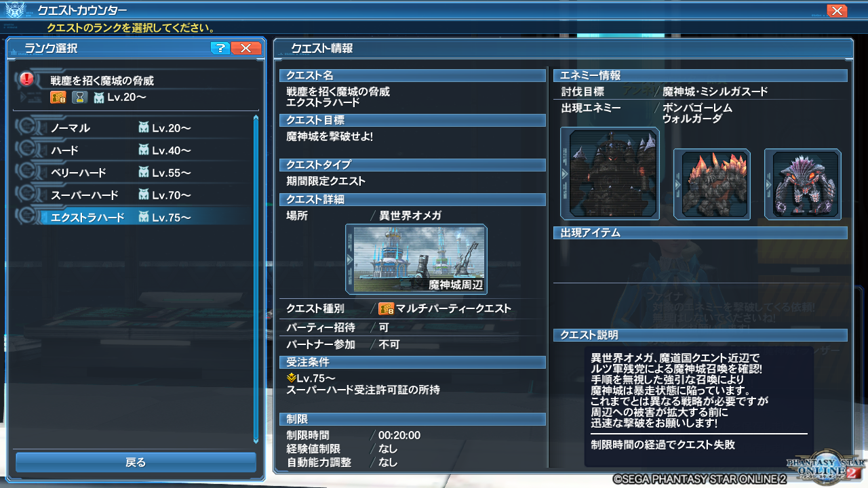The width and height of the screenshot is (868, 488).
Task: Click the クエストカウンター emblem icon
Action: 15,10
